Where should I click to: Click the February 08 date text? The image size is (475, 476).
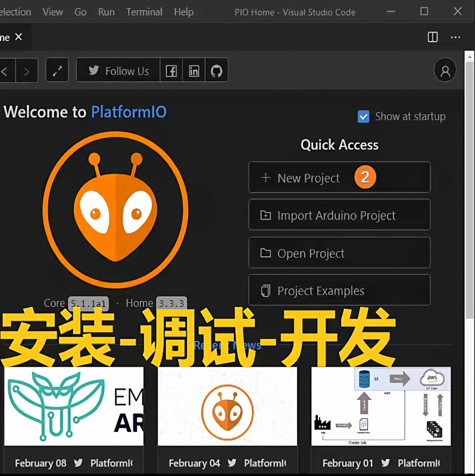pyautogui.click(x=40, y=463)
